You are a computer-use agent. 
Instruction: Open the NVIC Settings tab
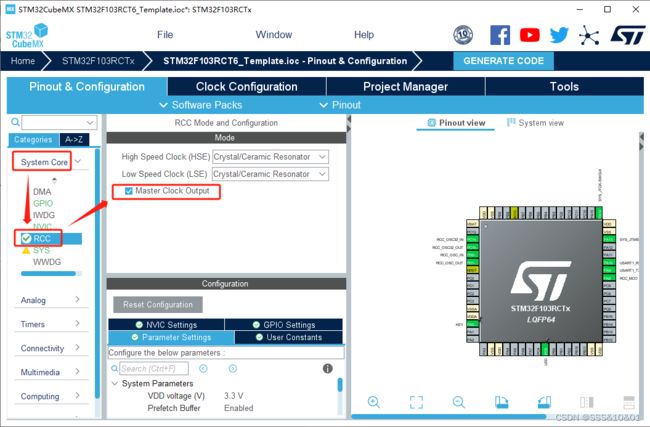pos(166,325)
